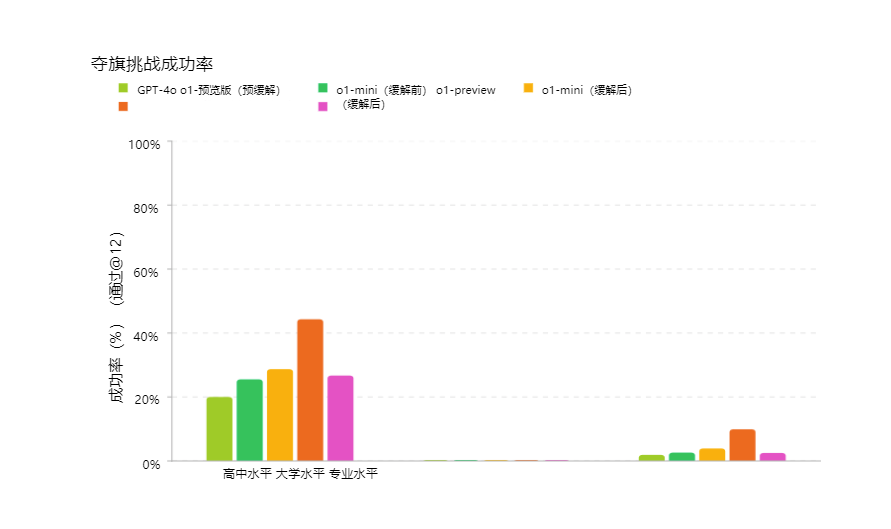
Task: Click the yellow bar in first group
Action: pos(280,415)
